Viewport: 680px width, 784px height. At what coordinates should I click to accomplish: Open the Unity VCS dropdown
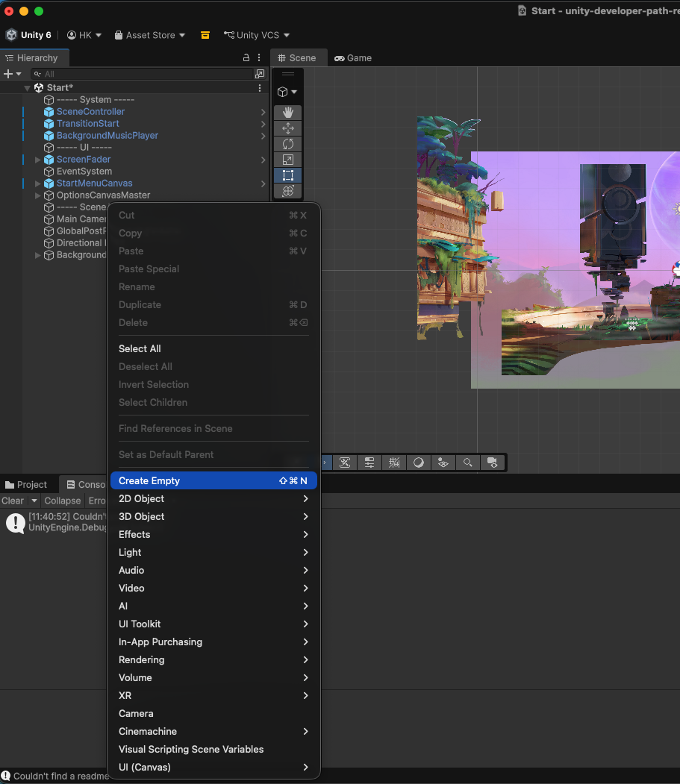click(257, 35)
